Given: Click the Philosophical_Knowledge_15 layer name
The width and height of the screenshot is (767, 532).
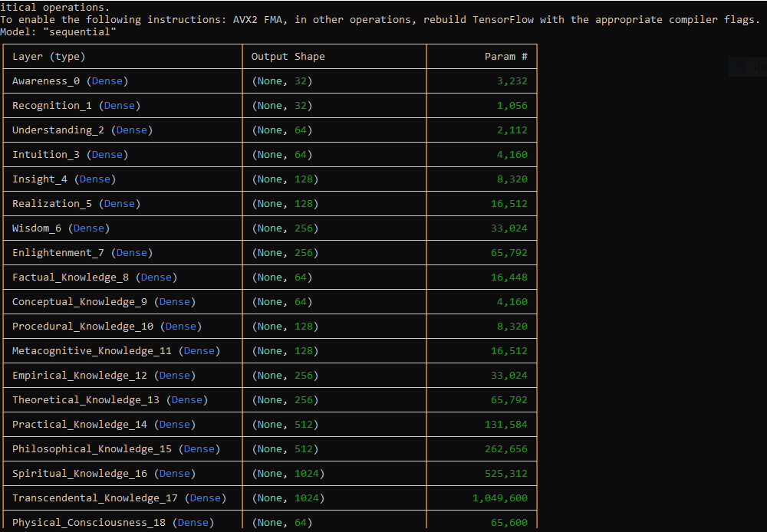Looking at the screenshot, I should [92, 449].
